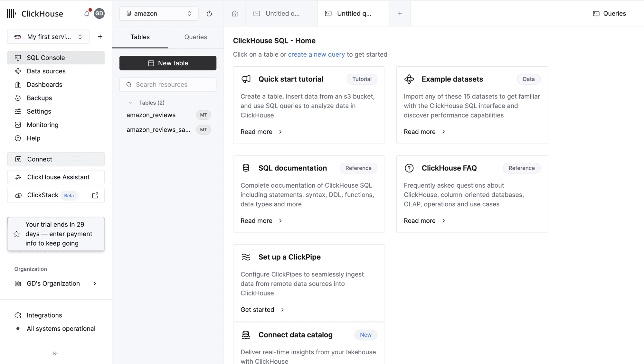
Task: Open the amazon database dropdown
Action: pos(159,14)
